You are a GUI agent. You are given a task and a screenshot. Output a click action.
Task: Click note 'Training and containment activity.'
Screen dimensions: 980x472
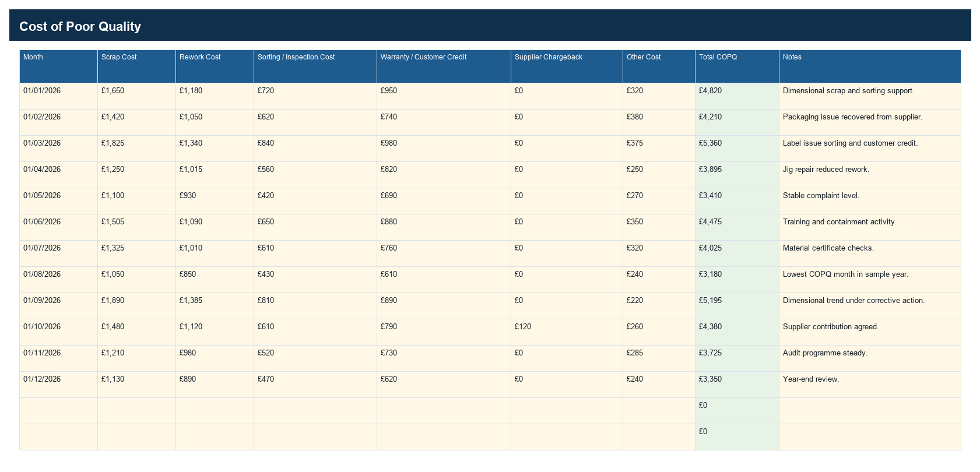click(870, 227)
